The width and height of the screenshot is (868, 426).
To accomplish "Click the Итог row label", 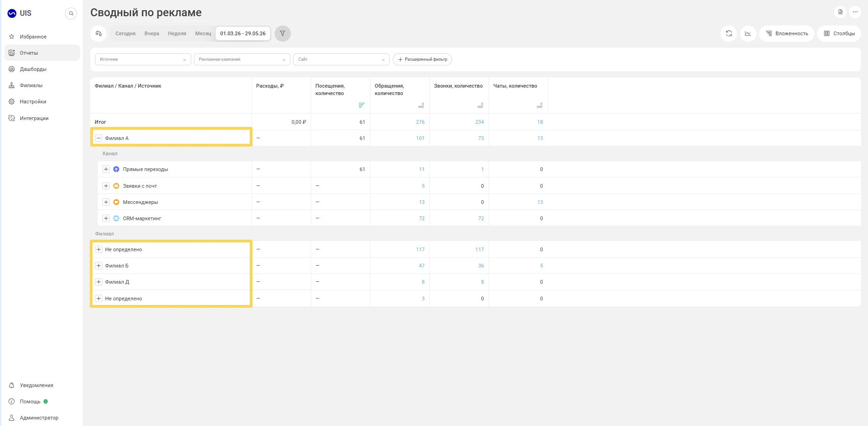I will tap(100, 122).
